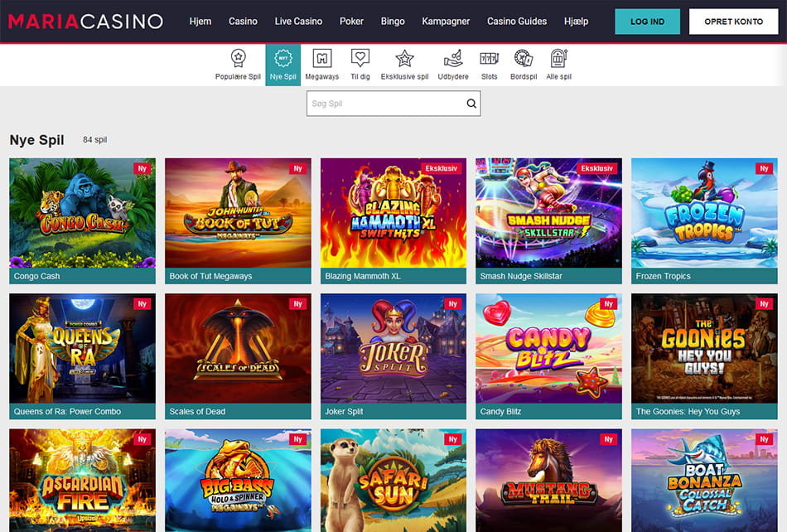Open the Poker menu item
The width and height of the screenshot is (787, 532).
point(351,21)
